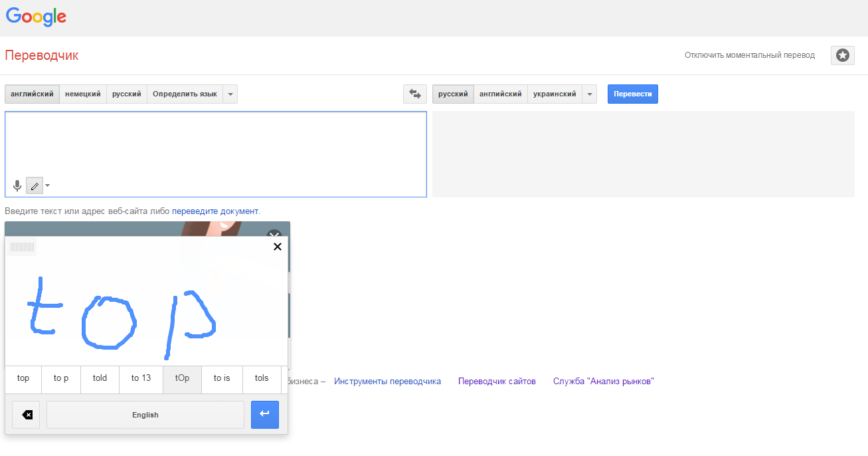868x456 pixels.
Task: Toggle the handwriting pencil input tool
Action: (x=35, y=185)
